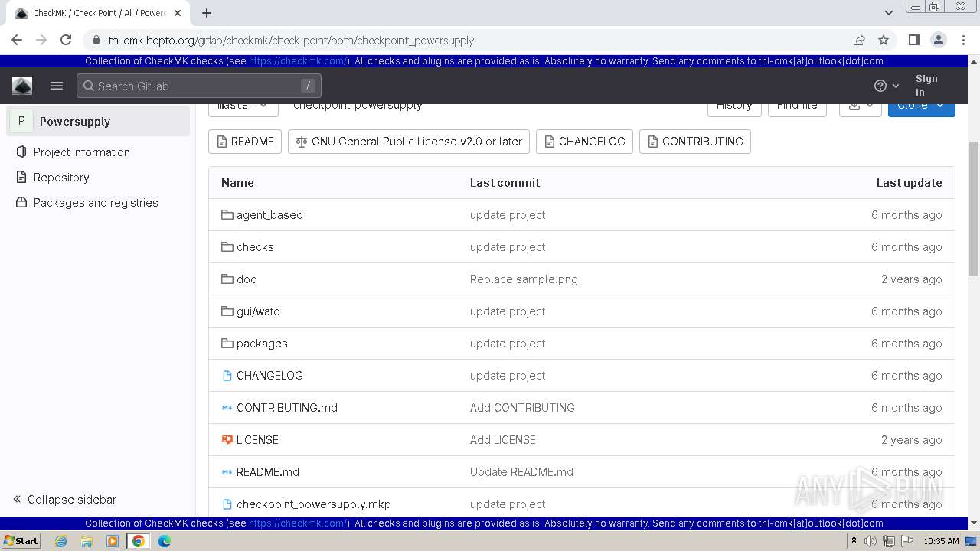Open Repository in sidebar

click(61, 177)
